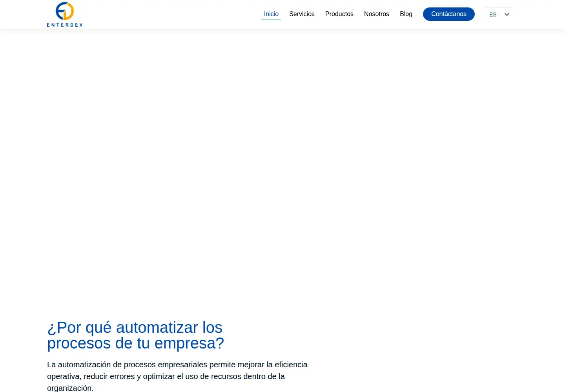The width and height of the screenshot is (565, 392).
Task: Visit the Nosotros section
Action: 376,14
